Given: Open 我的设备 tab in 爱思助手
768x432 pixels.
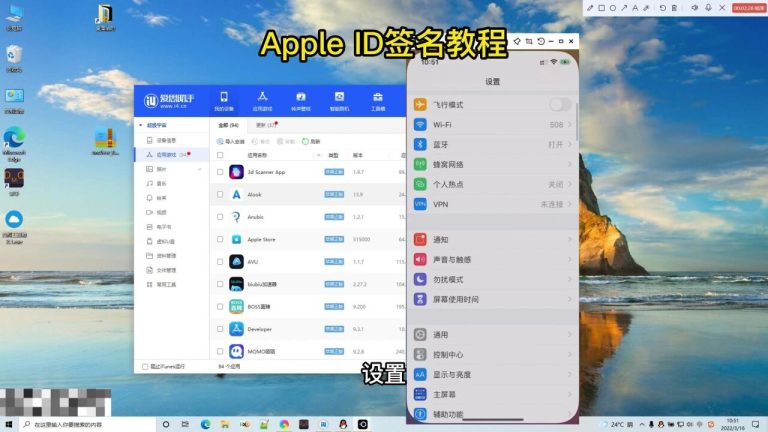Looking at the screenshot, I should (x=224, y=101).
